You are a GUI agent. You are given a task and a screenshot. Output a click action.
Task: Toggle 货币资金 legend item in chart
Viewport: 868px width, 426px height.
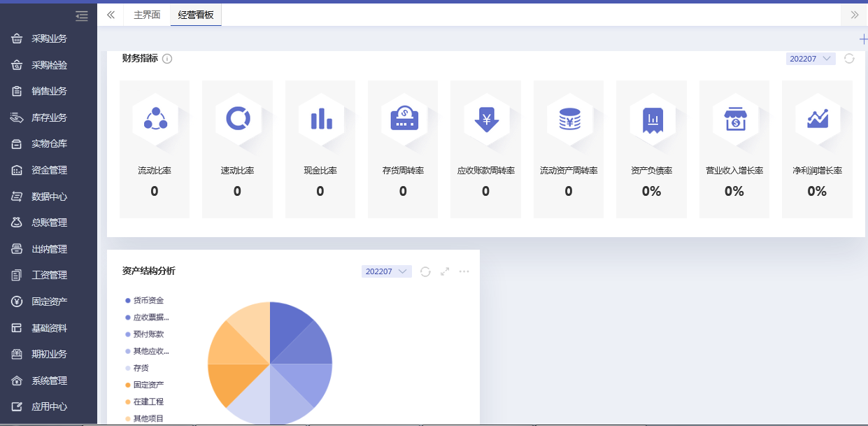tap(148, 300)
